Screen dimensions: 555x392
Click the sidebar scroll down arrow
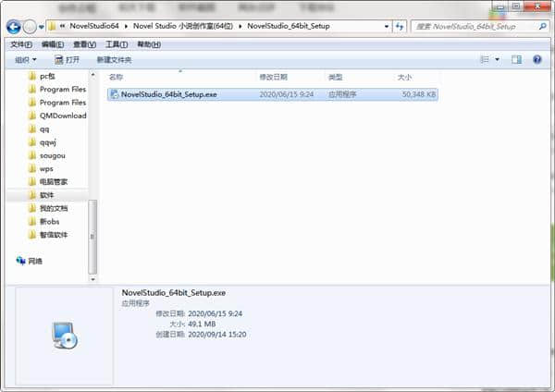coord(92,279)
